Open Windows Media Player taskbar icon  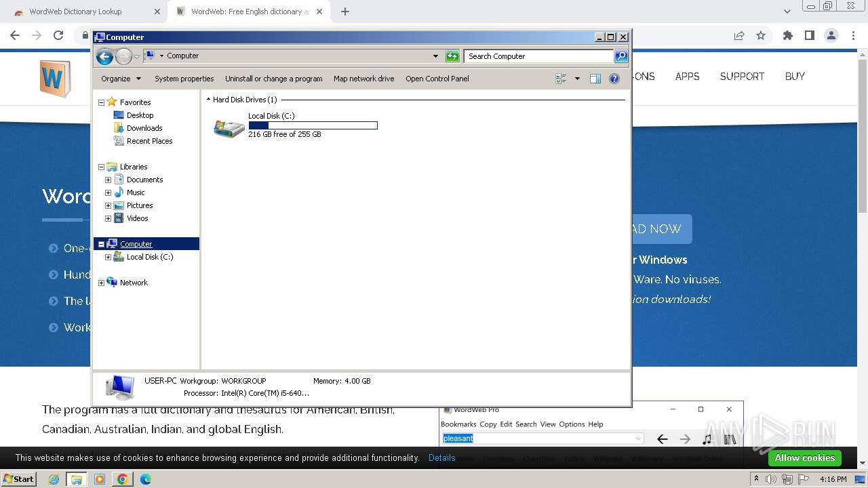coord(100,479)
